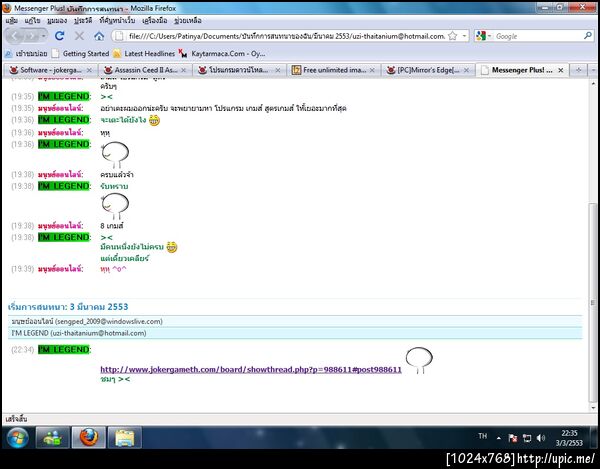Open the แก้ไข (Edit) menu
Viewport: 600px width, 469px height.
click(32, 21)
